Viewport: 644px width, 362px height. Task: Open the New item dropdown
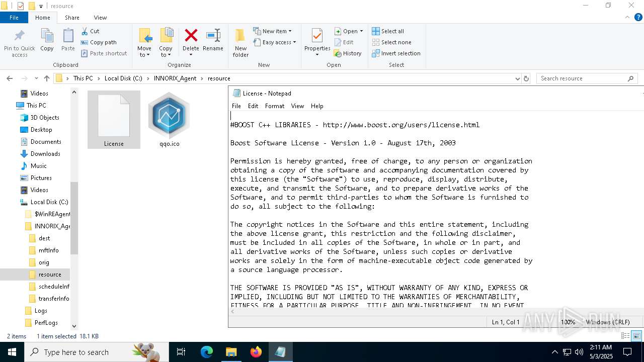[272, 31]
